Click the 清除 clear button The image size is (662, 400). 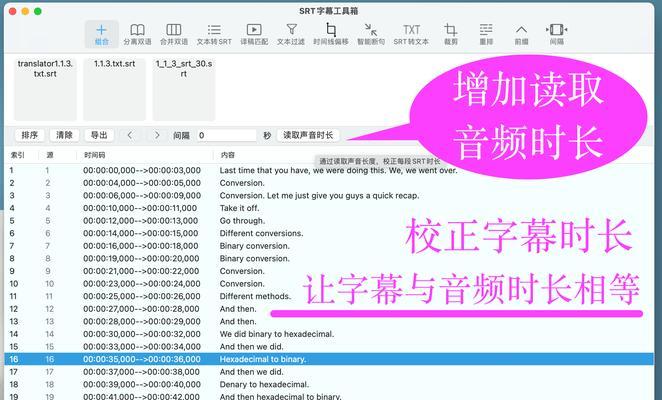(x=64, y=135)
